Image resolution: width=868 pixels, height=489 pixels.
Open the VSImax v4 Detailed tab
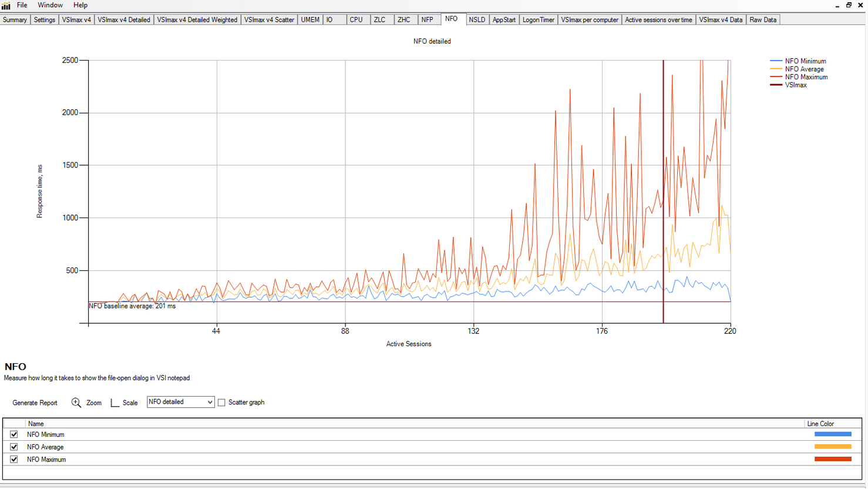click(123, 20)
